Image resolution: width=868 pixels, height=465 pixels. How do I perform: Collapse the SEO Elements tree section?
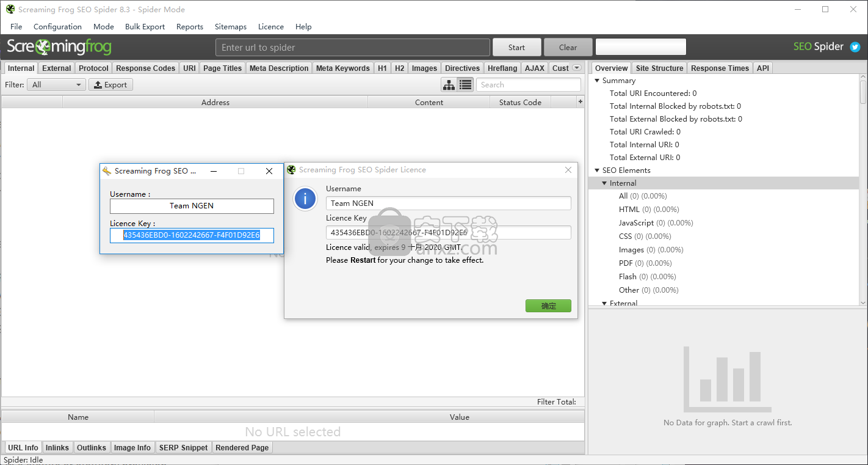597,170
